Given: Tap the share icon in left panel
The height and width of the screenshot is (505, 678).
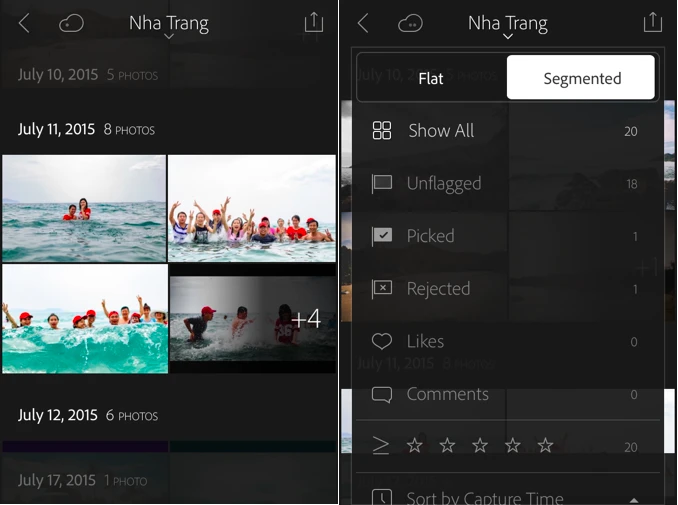Looking at the screenshot, I should 314,22.
